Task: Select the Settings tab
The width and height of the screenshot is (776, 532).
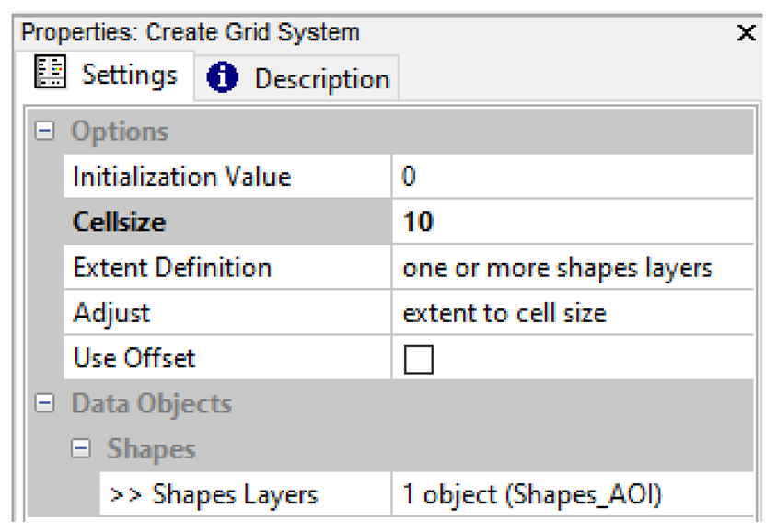Action: [129, 75]
